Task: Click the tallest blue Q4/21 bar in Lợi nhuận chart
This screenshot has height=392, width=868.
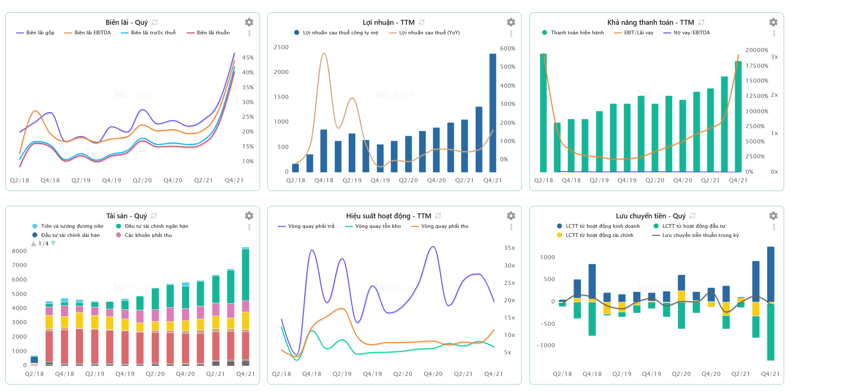Action: pos(493,113)
